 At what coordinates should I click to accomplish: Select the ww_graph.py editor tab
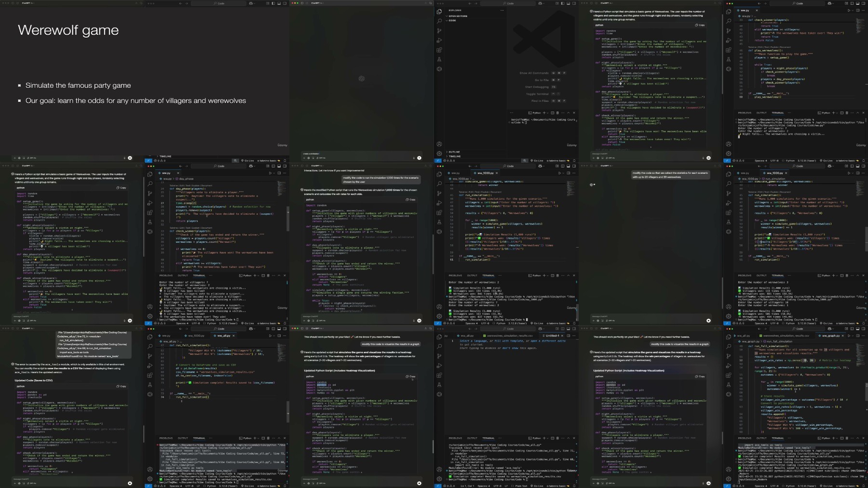(830, 335)
